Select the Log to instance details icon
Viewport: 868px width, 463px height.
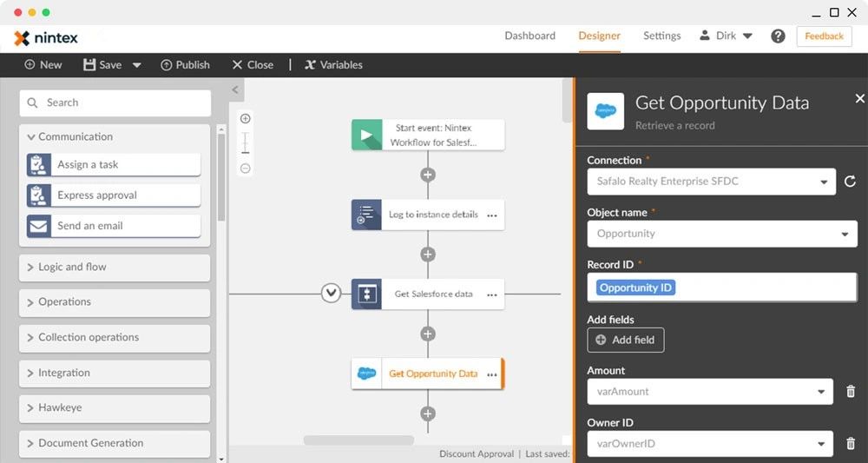pos(366,215)
